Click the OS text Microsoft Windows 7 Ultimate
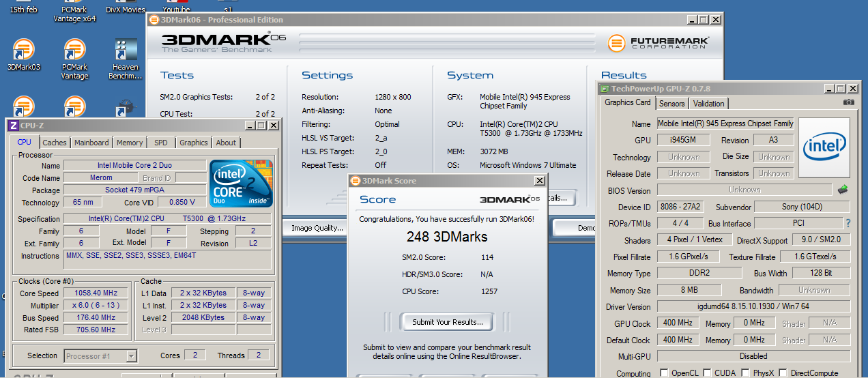The height and width of the screenshot is (378, 868). (x=528, y=165)
